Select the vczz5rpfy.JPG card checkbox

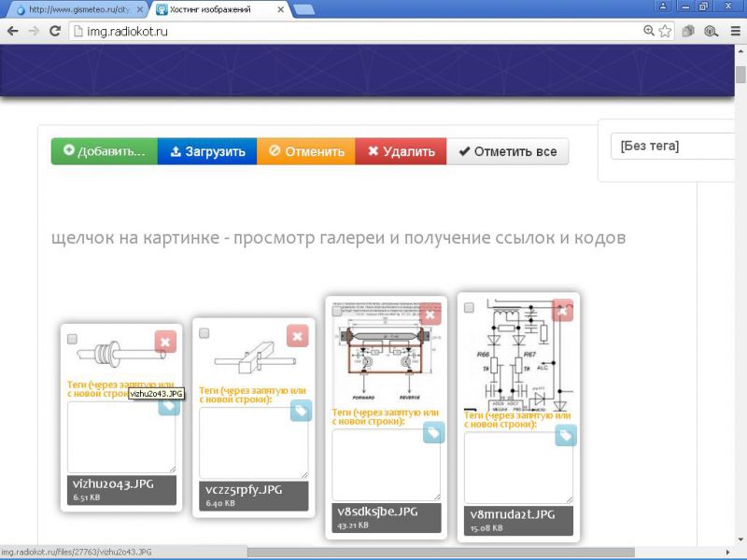(204, 333)
